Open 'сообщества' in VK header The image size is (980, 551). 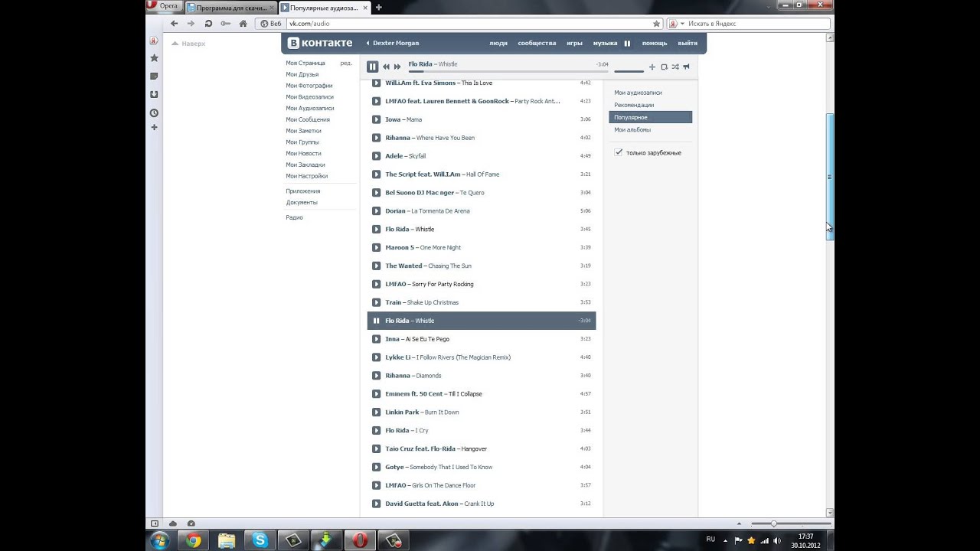(537, 43)
